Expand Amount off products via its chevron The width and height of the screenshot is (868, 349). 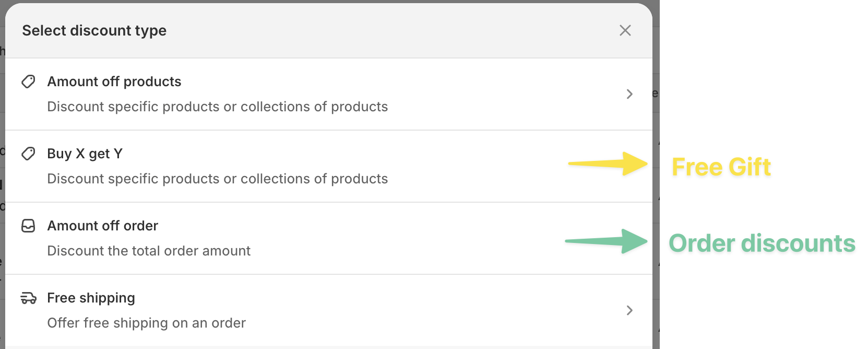tap(629, 94)
